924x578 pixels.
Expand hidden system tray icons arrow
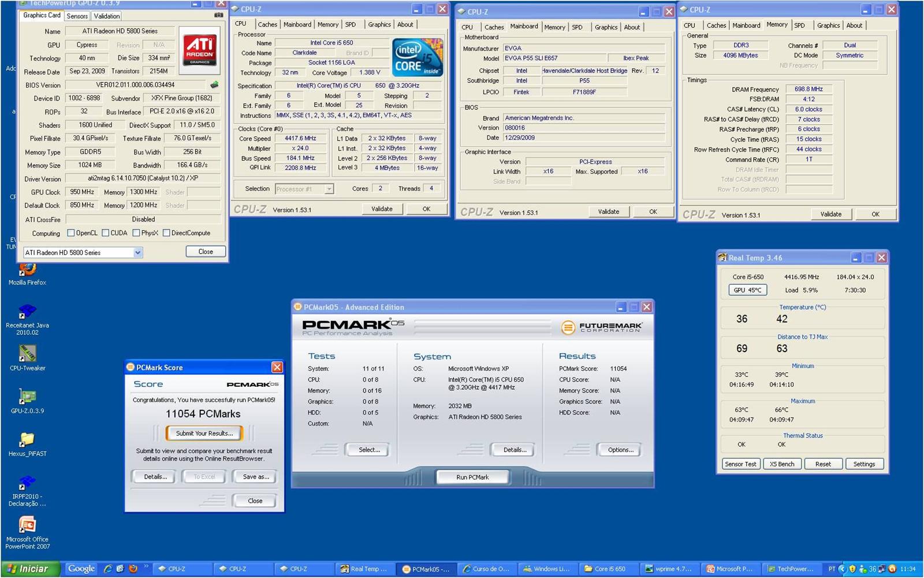coord(842,569)
